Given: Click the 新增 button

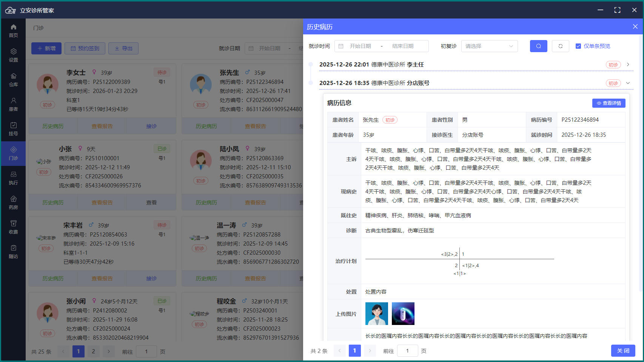Looking at the screenshot, I should (46, 48).
